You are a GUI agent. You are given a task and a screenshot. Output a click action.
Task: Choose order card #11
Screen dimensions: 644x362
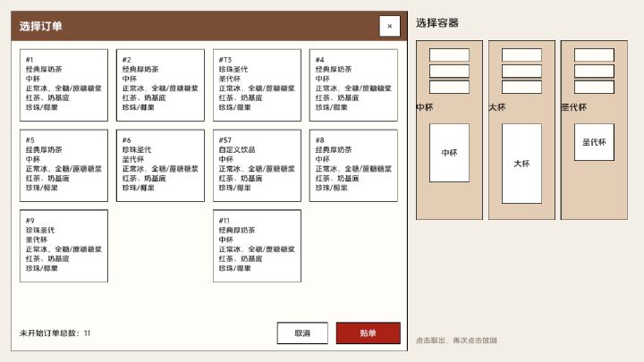coord(257,246)
